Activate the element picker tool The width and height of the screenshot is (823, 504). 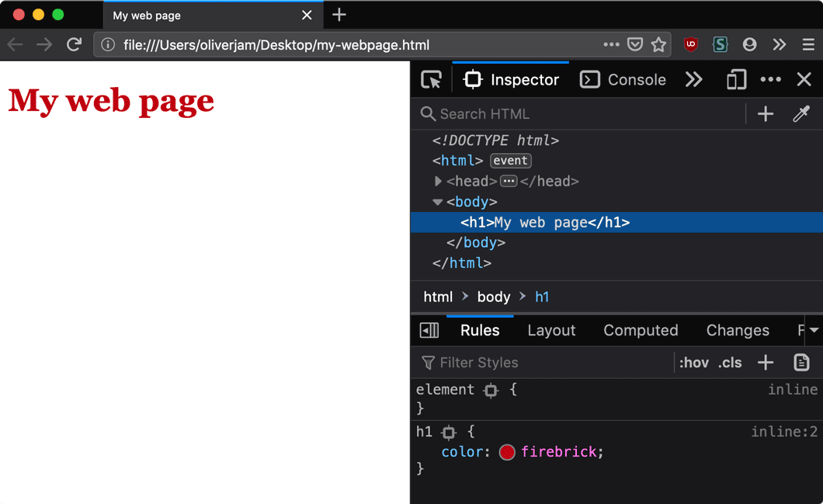tap(431, 80)
